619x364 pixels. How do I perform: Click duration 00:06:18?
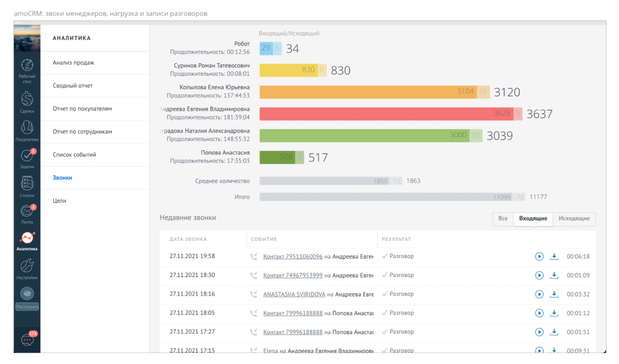(578, 257)
